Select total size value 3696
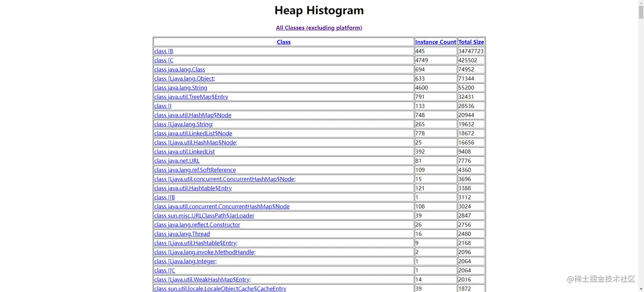The height and width of the screenshot is (292, 644). [x=465, y=179]
